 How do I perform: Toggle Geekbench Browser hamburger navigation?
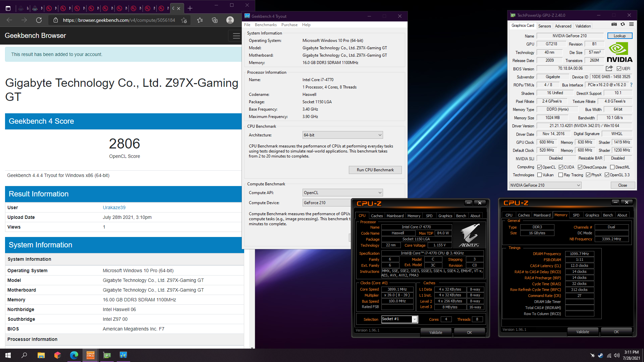[x=236, y=36]
